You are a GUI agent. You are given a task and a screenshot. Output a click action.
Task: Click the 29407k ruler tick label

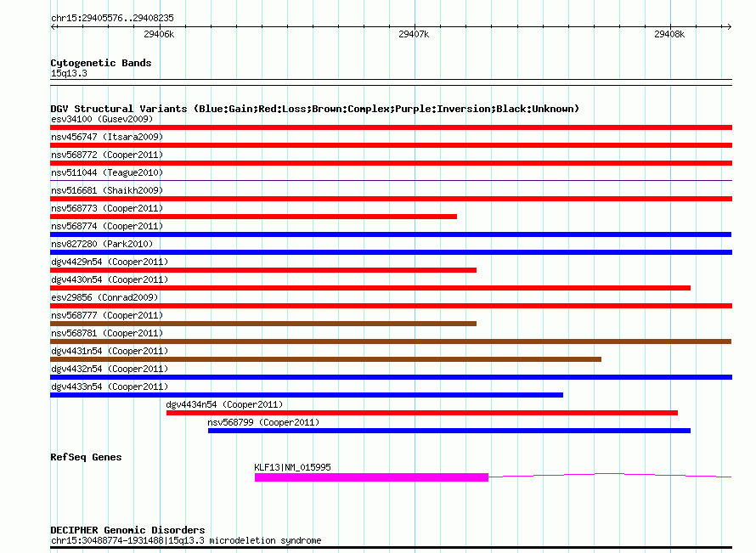pyautogui.click(x=414, y=34)
